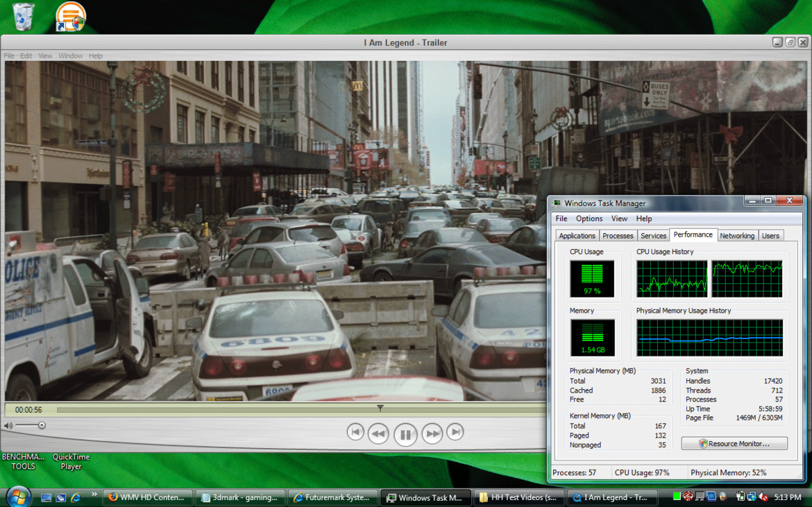Image resolution: width=812 pixels, height=507 pixels.
Task: Switch to the Users tab
Action: [x=770, y=236]
